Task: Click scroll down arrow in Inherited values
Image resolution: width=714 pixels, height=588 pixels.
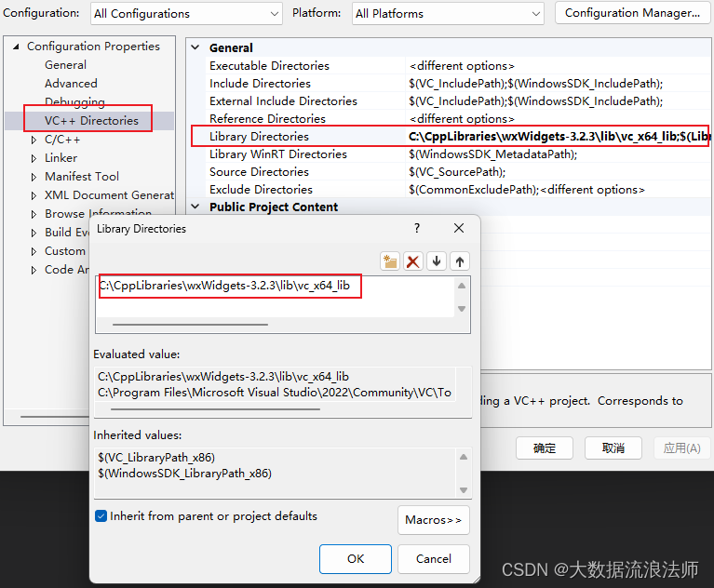Action: (464, 490)
